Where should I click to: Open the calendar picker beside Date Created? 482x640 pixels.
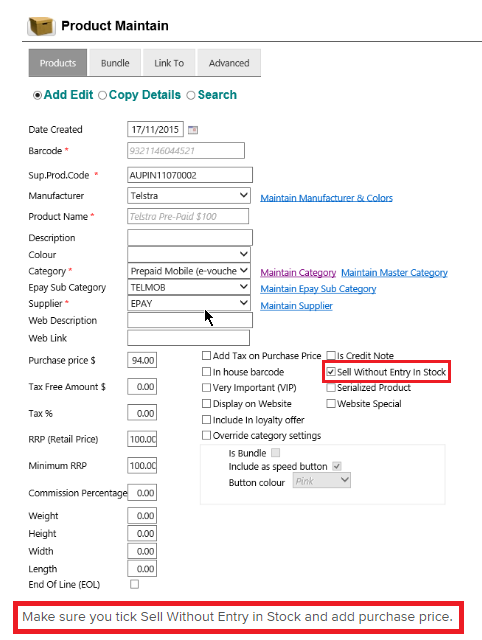[193, 130]
